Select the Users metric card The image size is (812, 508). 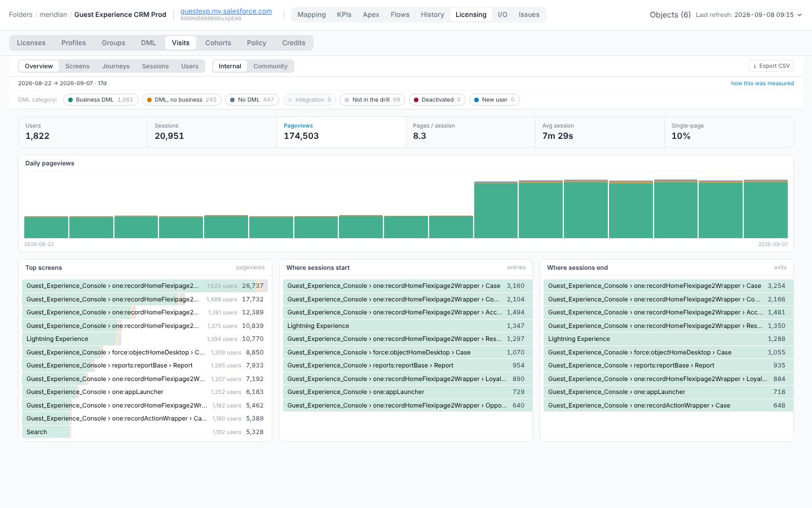click(83, 132)
